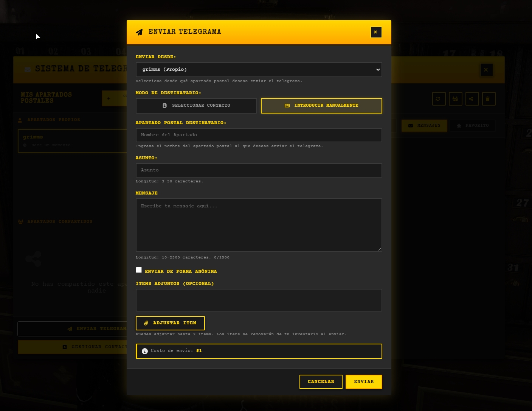The width and height of the screenshot is (532, 411).
Task: Close the Enviar Telegrama dialog with X
Action: [375, 32]
